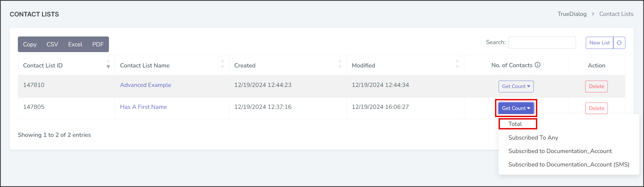Pick Subscribed to Documentation_Account (SMS) option
The width and height of the screenshot is (644, 187).
tap(569, 165)
